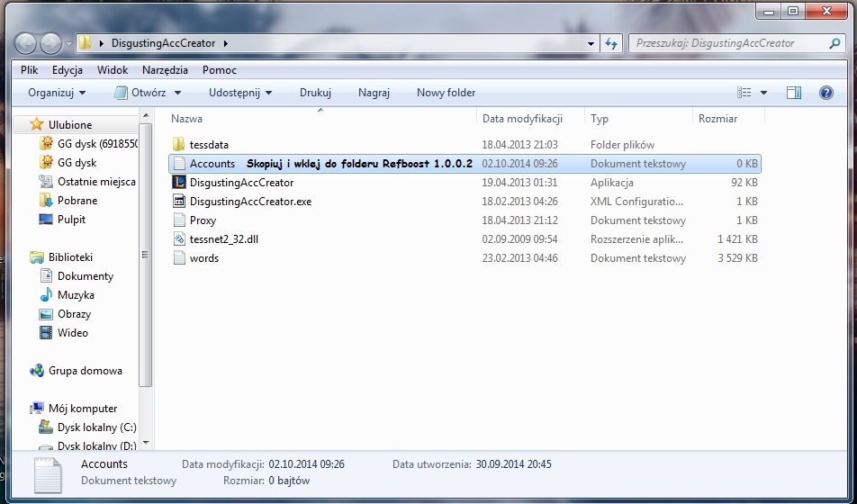Expand the Otwórz dropdown arrow
This screenshot has width=857, height=504.
[177, 93]
